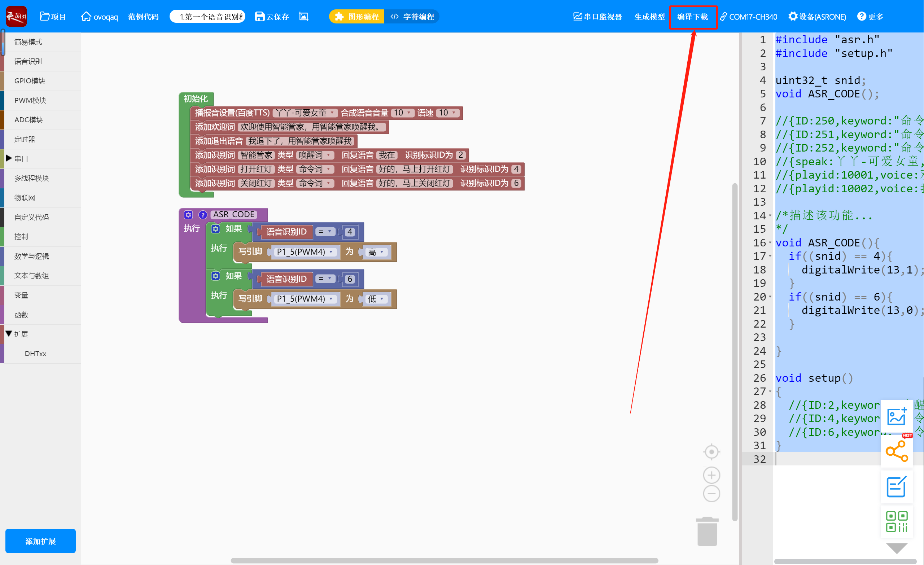
Task: Click the red app logo icon
Action: point(16,16)
